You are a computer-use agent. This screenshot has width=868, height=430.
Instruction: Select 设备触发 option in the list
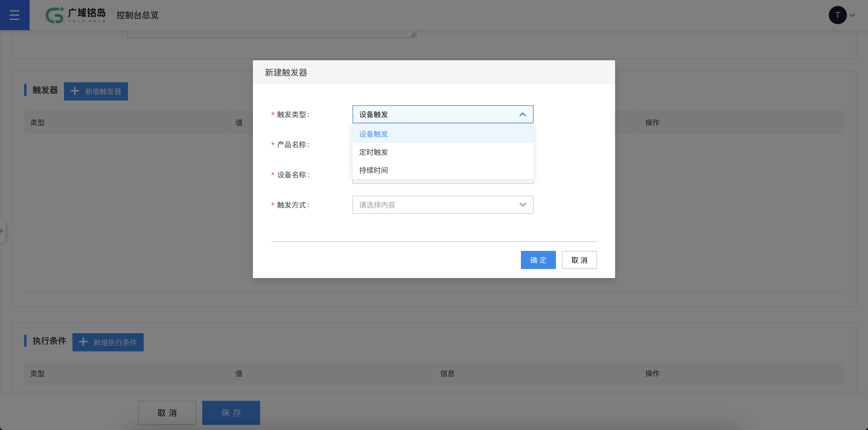(x=443, y=134)
